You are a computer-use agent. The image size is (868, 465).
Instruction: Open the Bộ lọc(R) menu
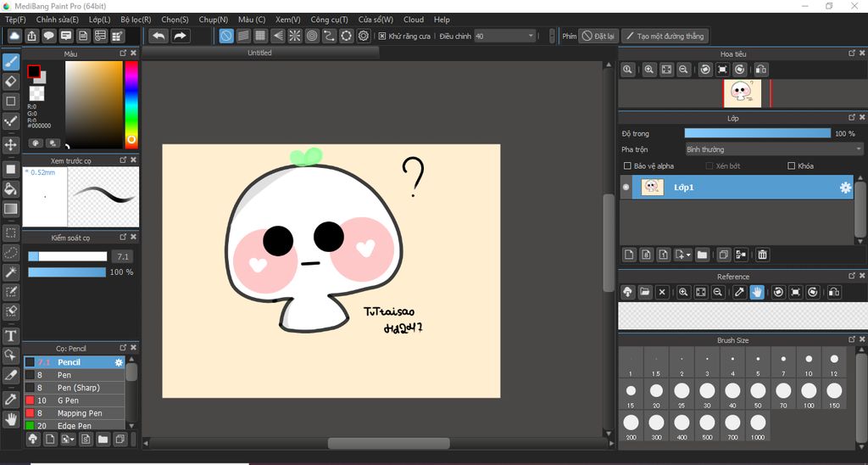click(136, 20)
